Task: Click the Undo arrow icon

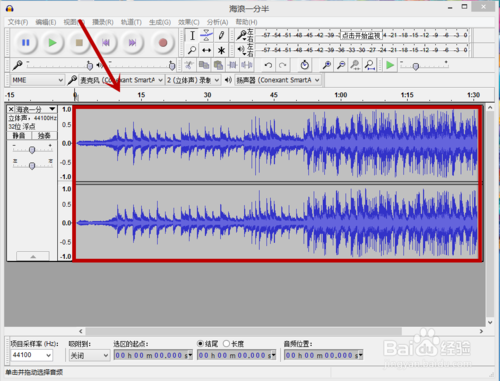Action: 268,65
